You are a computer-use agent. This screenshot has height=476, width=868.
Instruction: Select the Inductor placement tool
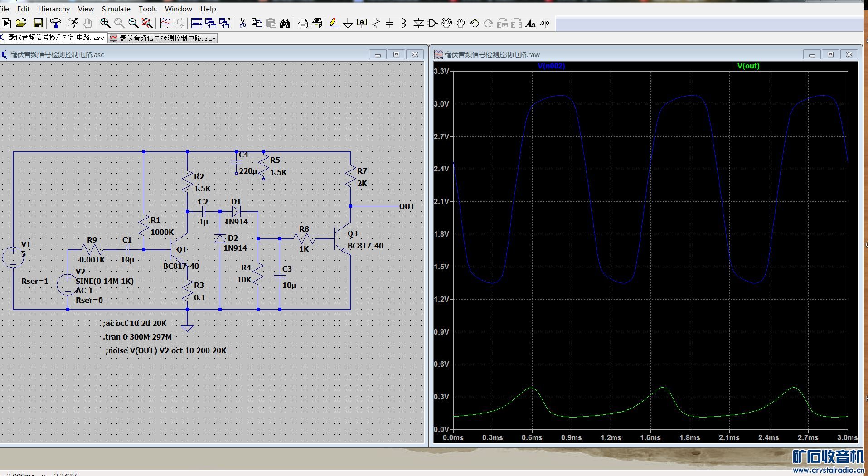pos(403,23)
